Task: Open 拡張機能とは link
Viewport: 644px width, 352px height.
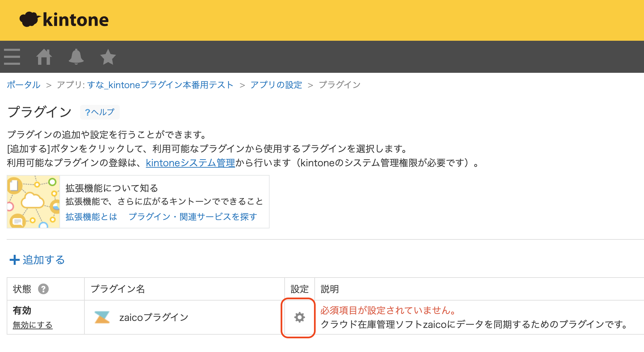Action: 91,217
